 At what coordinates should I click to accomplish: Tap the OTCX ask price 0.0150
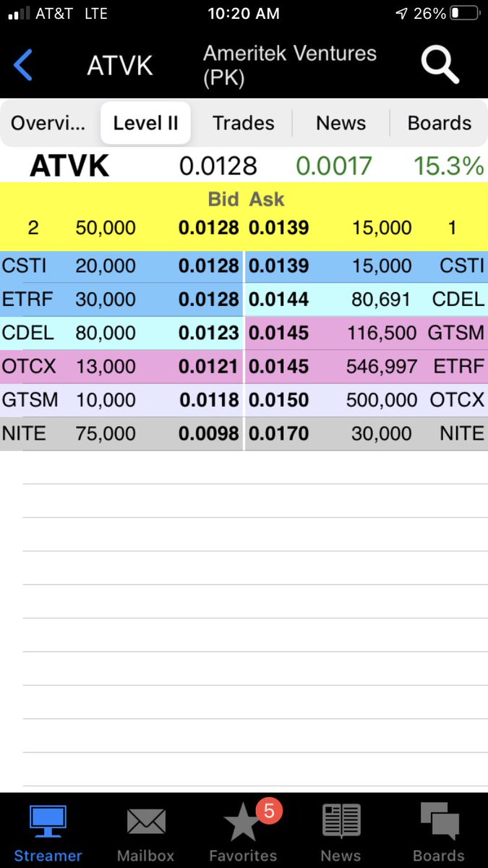click(279, 399)
